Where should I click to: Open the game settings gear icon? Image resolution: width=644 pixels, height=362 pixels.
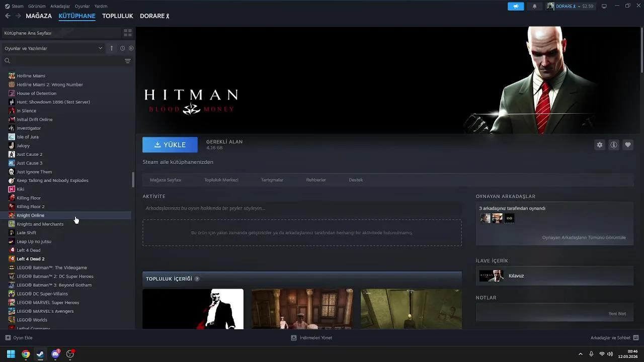600,145
